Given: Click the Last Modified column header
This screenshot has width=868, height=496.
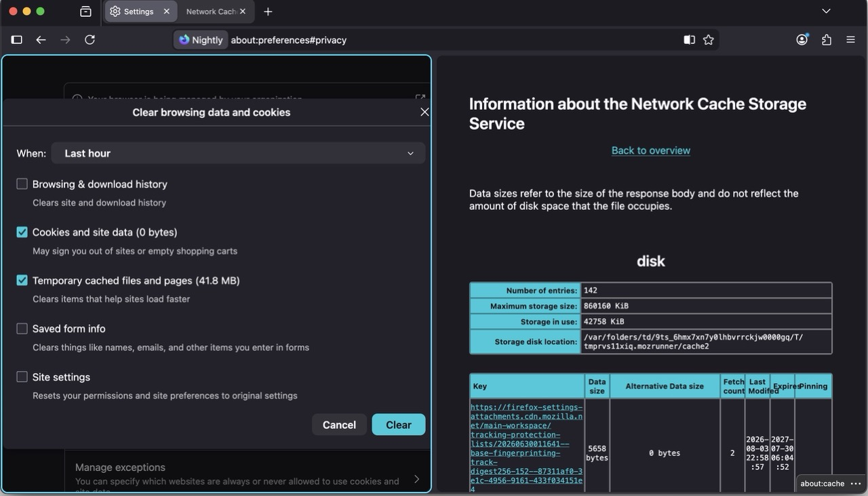Looking at the screenshot, I should tap(757, 386).
